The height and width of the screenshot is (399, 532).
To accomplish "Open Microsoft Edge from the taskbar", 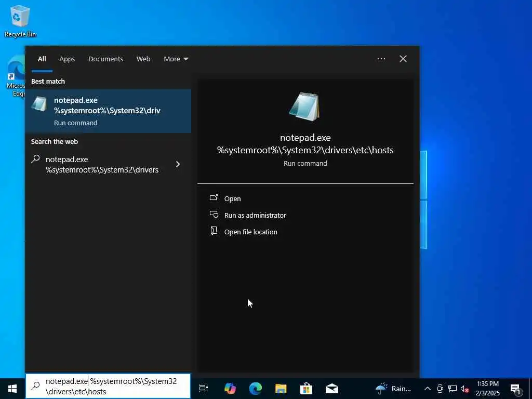I will tap(256, 388).
